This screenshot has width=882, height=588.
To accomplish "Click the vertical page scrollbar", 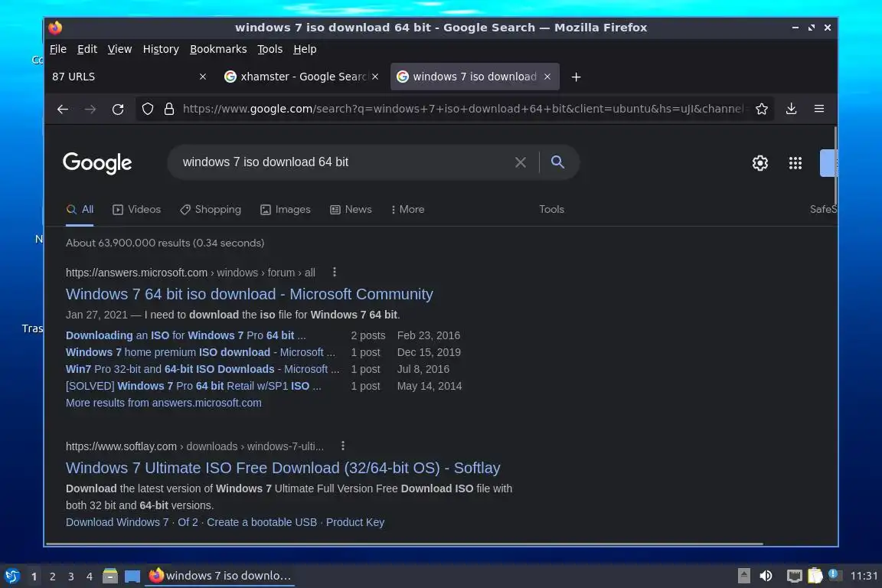I will pos(835,166).
